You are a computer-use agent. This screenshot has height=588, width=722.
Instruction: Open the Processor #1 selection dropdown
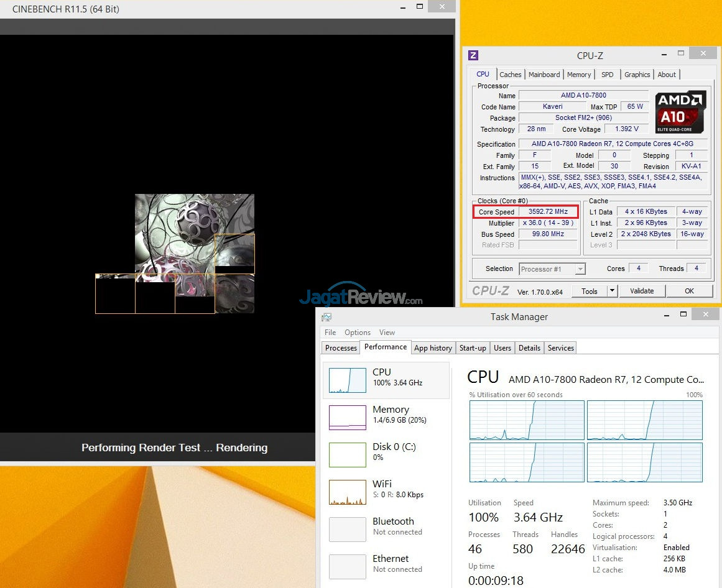click(x=552, y=269)
